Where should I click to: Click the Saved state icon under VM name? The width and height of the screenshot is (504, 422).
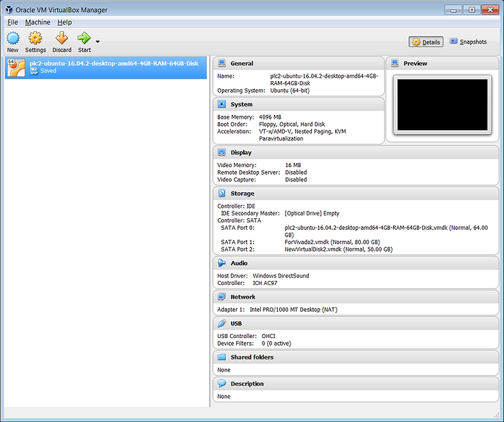coord(34,72)
